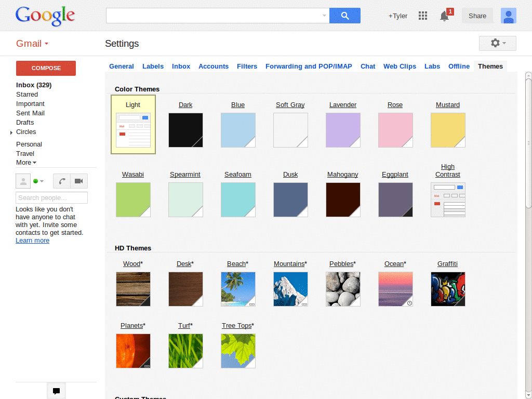Viewport: 532px width, 399px height.
Task: Expand the Circles label triangle
Action: pos(11,132)
